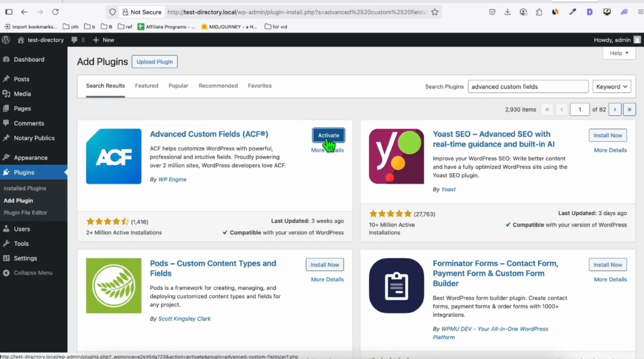644x359 pixels.
Task: Click the search plugins input field
Action: [x=528, y=87]
